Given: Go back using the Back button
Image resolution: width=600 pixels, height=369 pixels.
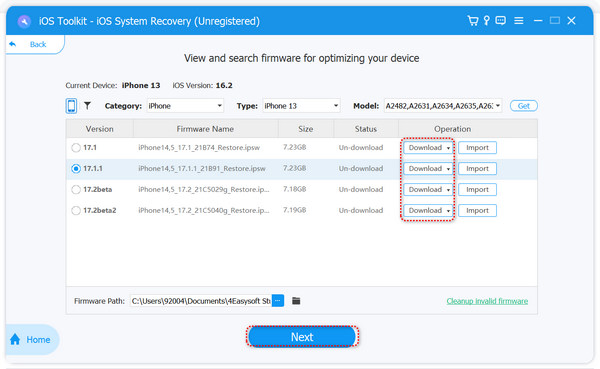Looking at the screenshot, I should [34, 44].
